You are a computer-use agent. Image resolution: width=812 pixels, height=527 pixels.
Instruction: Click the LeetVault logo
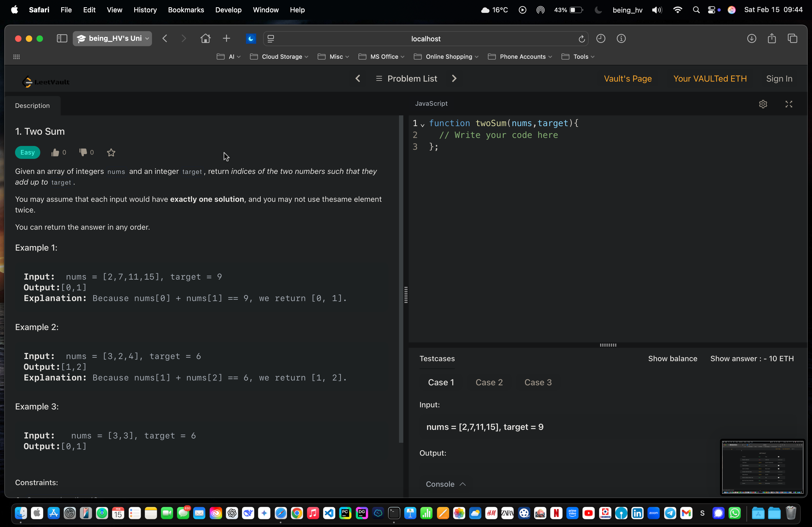click(46, 82)
